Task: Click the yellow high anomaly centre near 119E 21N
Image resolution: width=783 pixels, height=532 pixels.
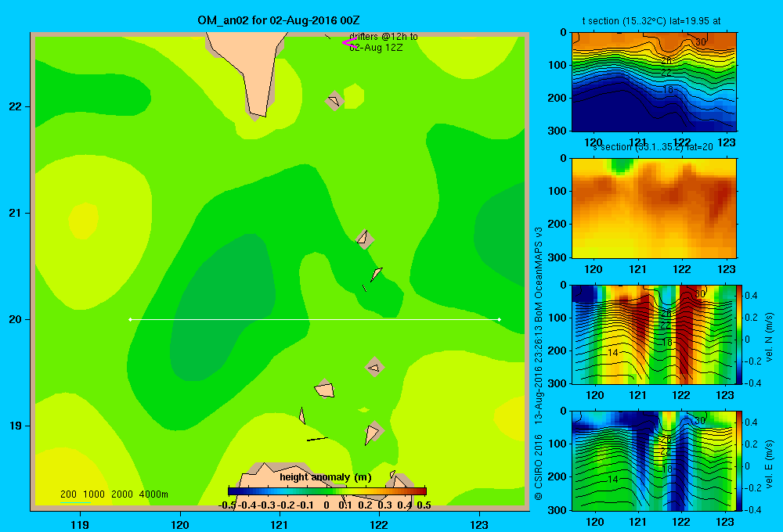Action: point(84,221)
